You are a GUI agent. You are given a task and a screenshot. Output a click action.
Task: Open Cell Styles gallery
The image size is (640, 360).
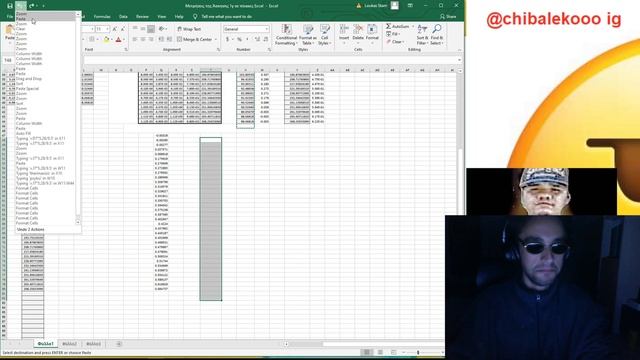[324, 35]
